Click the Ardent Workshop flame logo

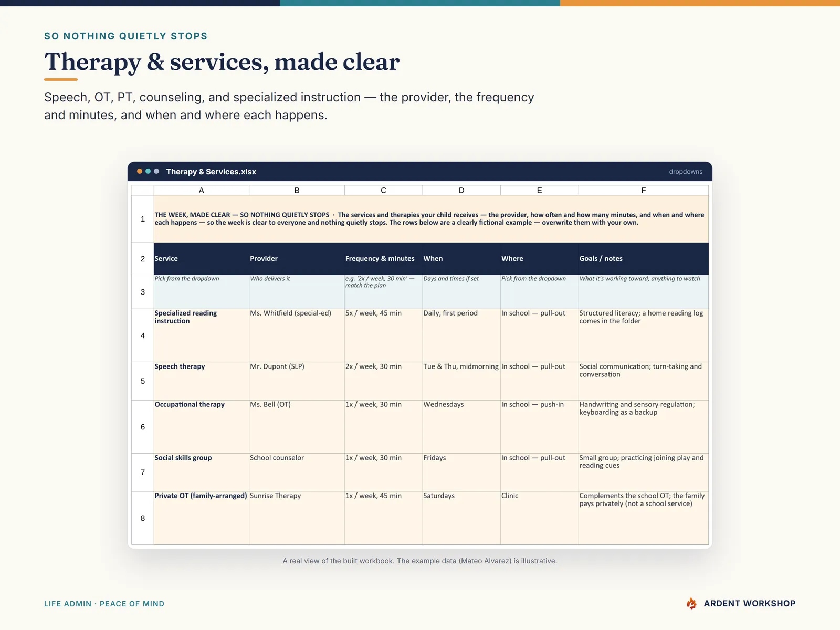pos(692,603)
